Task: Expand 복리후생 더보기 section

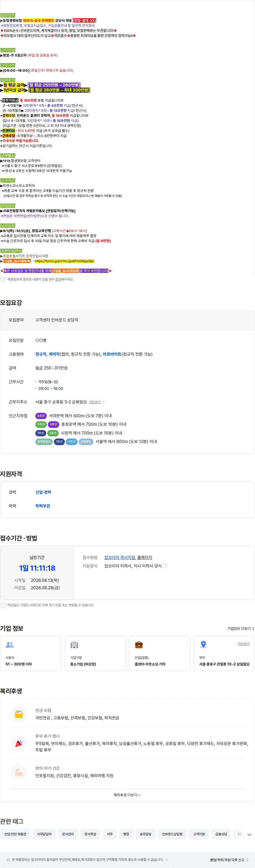Action: point(127,795)
